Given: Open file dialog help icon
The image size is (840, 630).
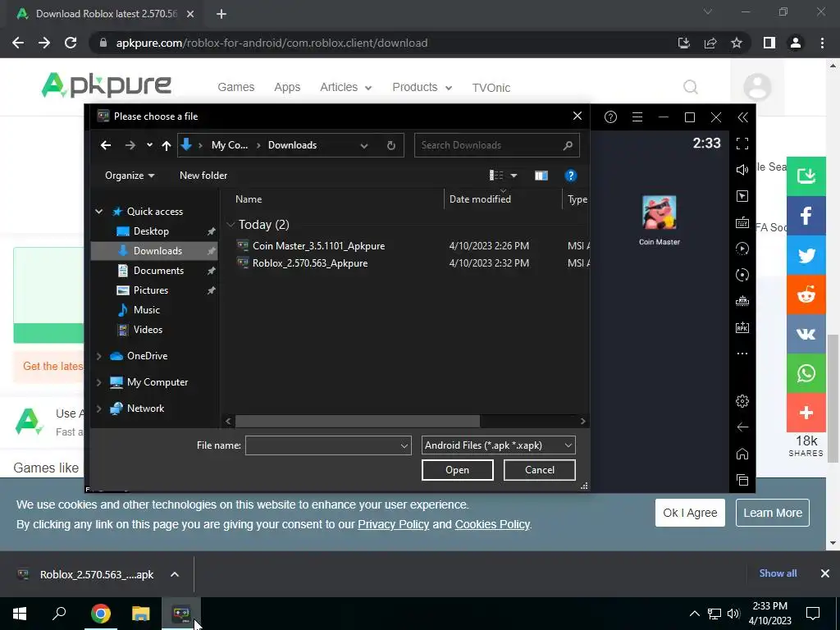Looking at the screenshot, I should pos(571,176).
